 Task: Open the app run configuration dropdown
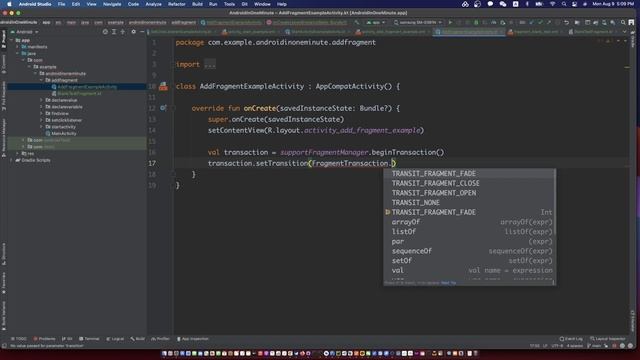click(x=376, y=22)
